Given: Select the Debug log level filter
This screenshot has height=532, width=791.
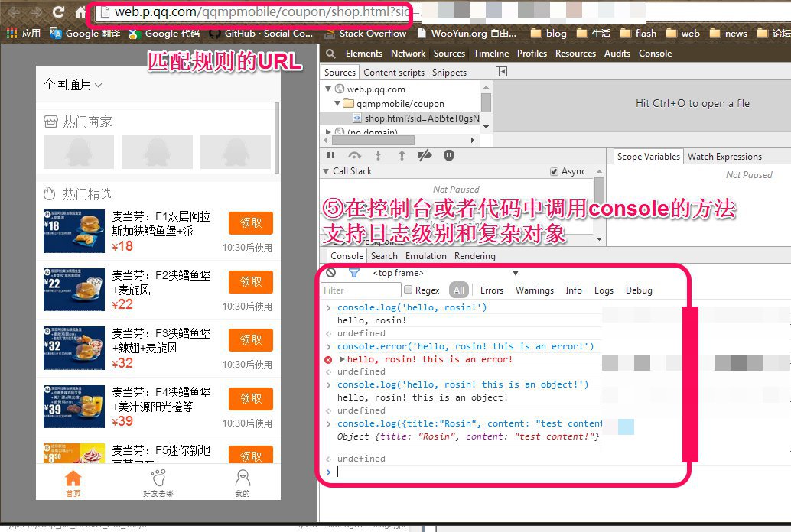Looking at the screenshot, I should pyautogui.click(x=639, y=290).
